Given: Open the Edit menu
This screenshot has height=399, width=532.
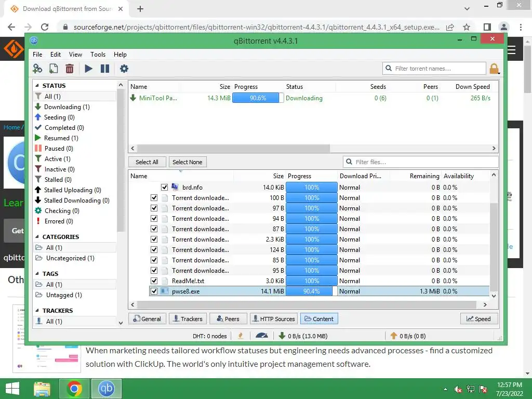Looking at the screenshot, I should click(55, 54).
